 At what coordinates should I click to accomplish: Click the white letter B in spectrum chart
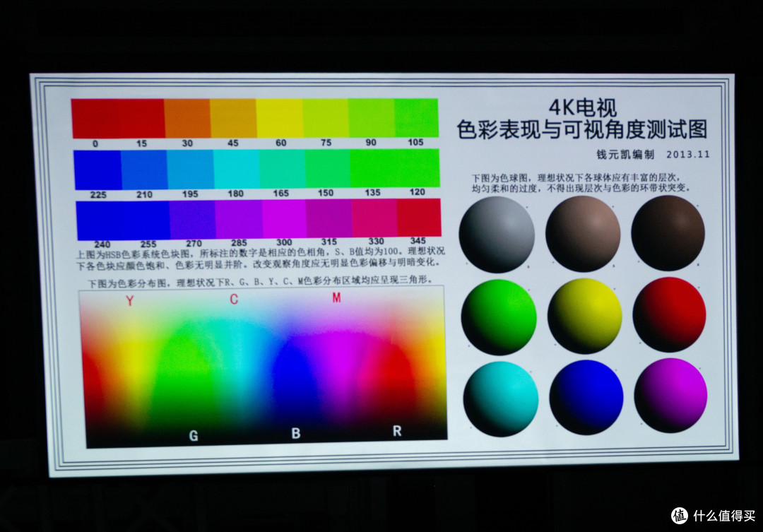pyautogui.click(x=295, y=433)
